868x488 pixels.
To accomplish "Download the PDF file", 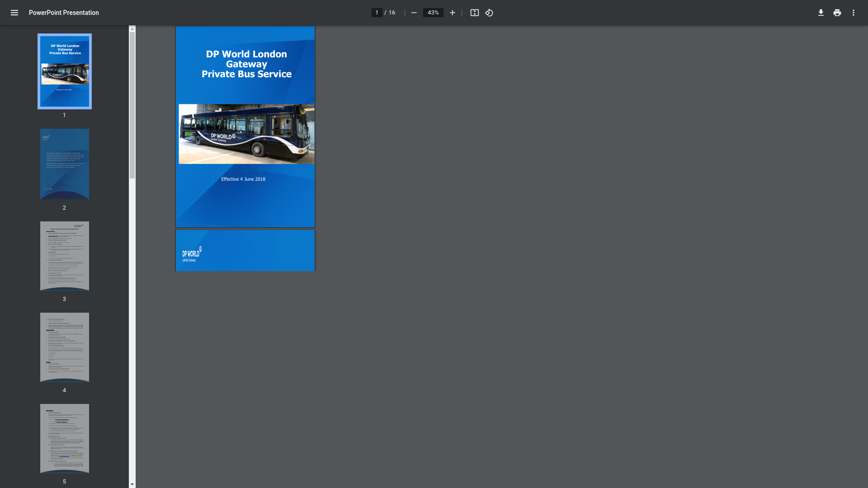I will 821,13.
